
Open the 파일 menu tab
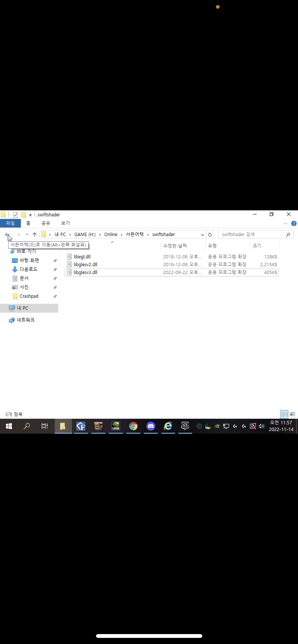pyautogui.click(x=10, y=223)
